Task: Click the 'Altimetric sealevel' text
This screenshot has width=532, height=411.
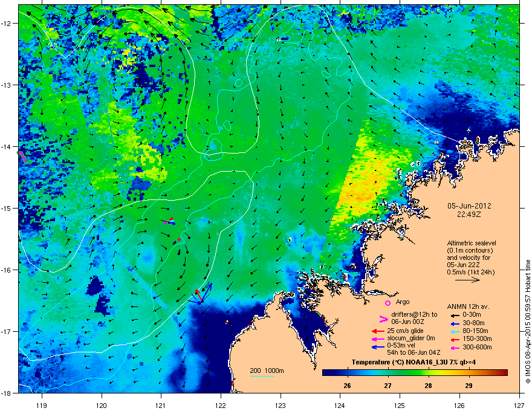Action: (472, 243)
